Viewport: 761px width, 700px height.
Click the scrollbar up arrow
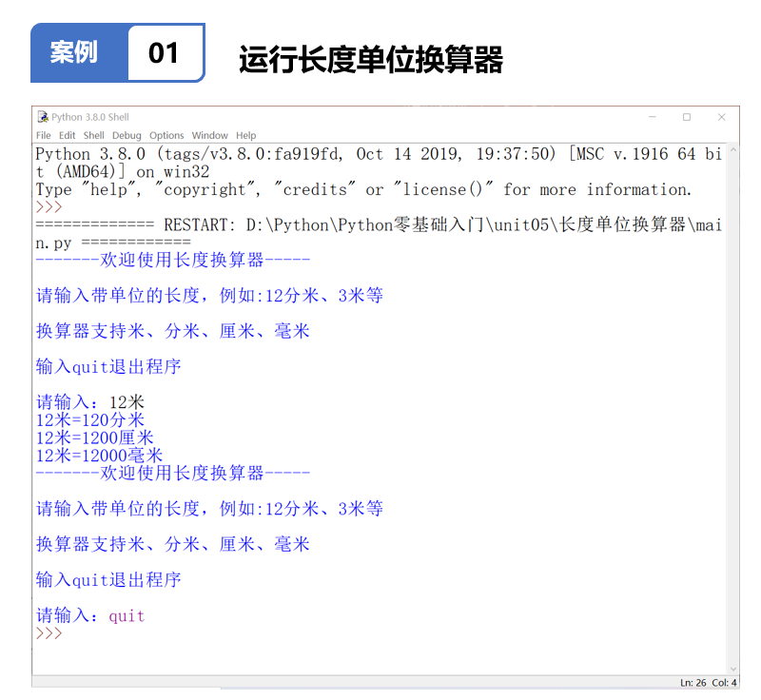point(733,151)
